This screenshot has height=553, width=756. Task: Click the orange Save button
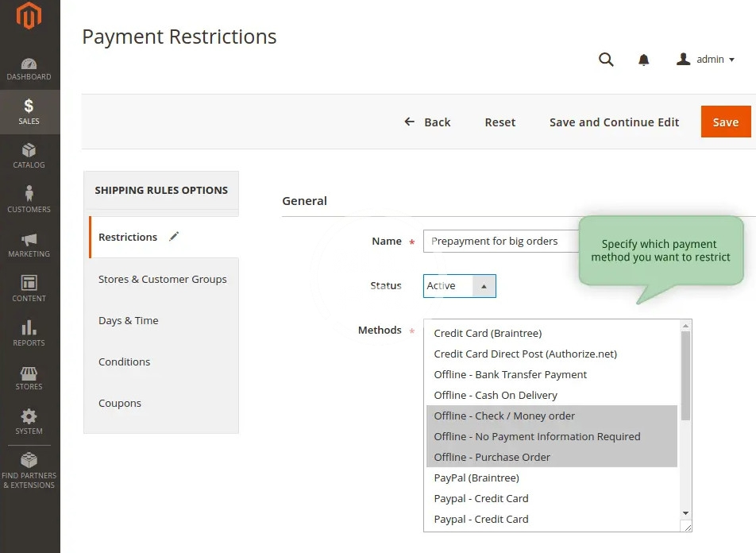point(725,122)
